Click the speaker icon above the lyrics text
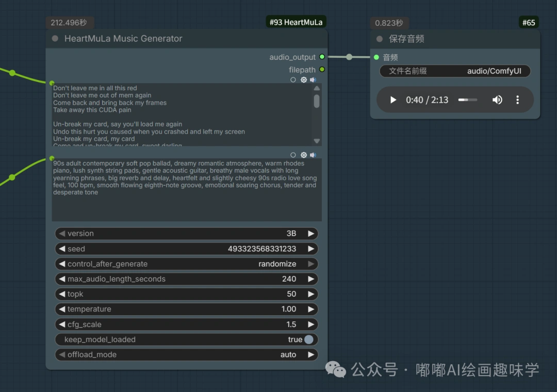 313,80
